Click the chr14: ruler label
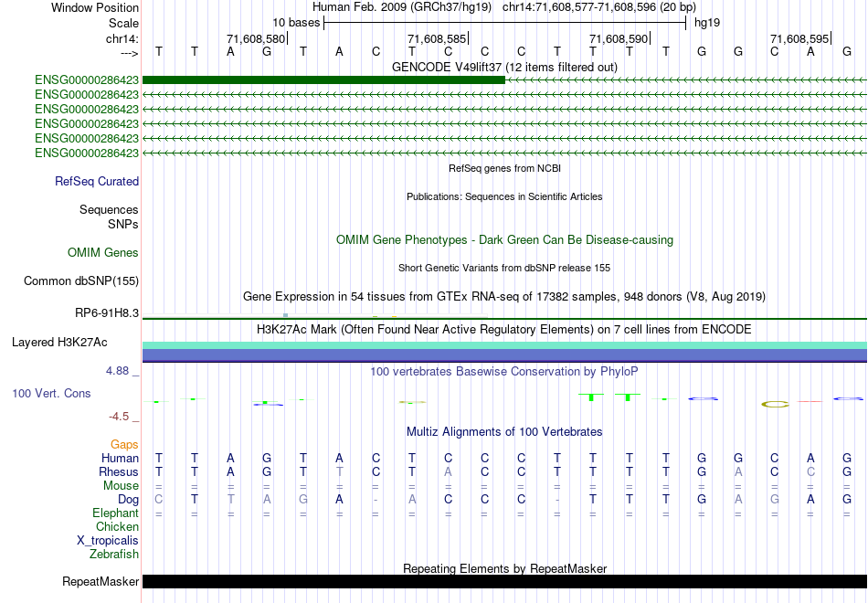 pos(122,38)
